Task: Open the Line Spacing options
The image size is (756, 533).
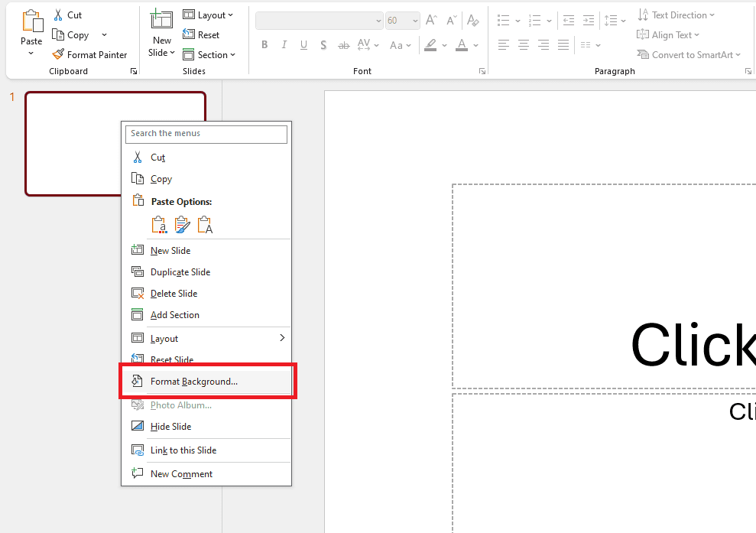Action: click(615, 20)
